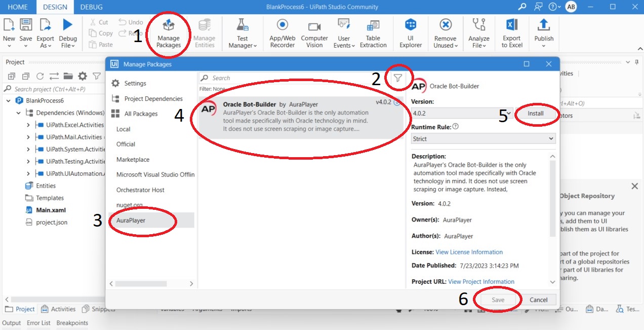The width and height of the screenshot is (644, 330).
Task: Start Table Extraction tool
Action: point(373,33)
